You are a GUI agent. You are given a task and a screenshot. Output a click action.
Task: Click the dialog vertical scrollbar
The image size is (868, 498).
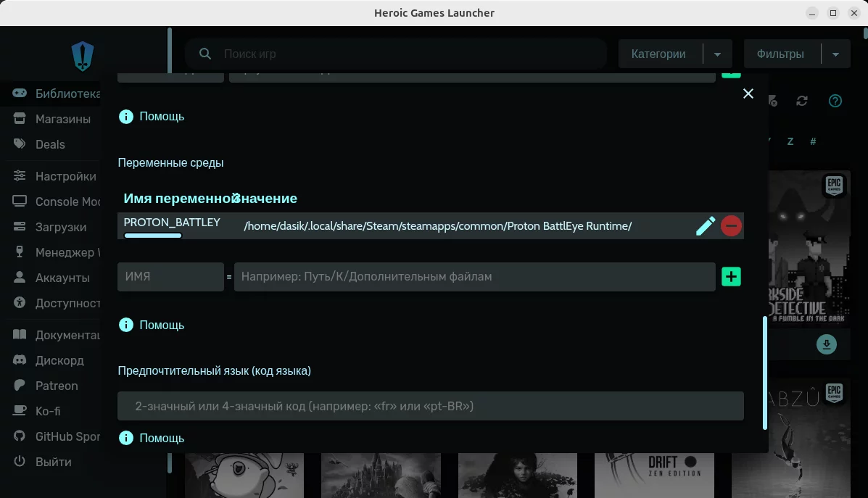(765, 373)
